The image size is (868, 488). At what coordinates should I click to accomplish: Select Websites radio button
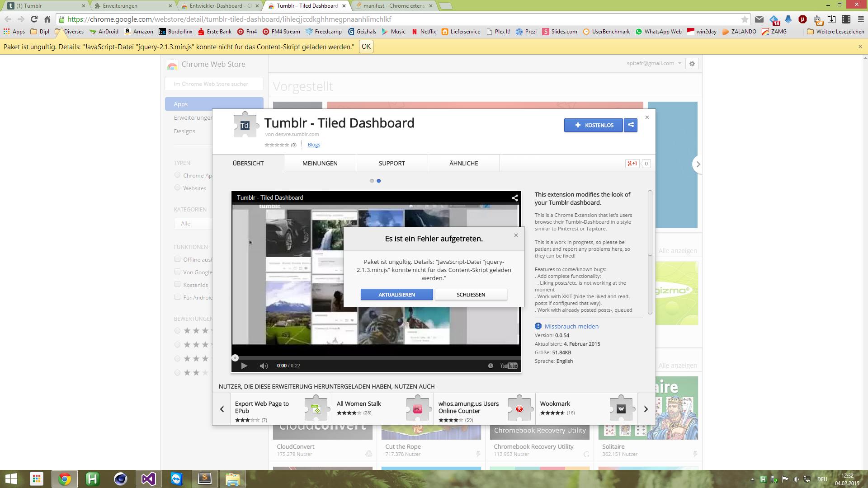(177, 188)
